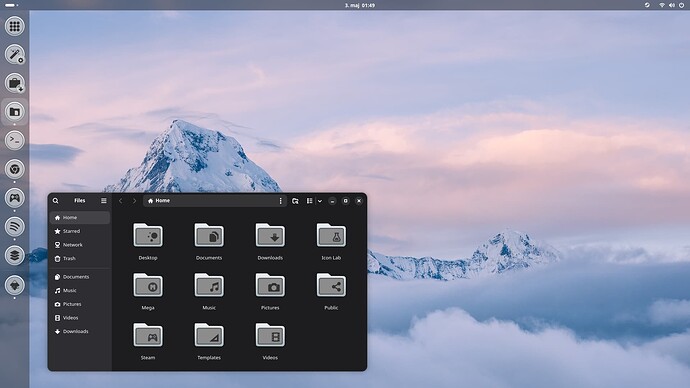Open the Files sidebar hamburger menu
The height and width of the screenshot is (388, 690).
coord(104,201)
